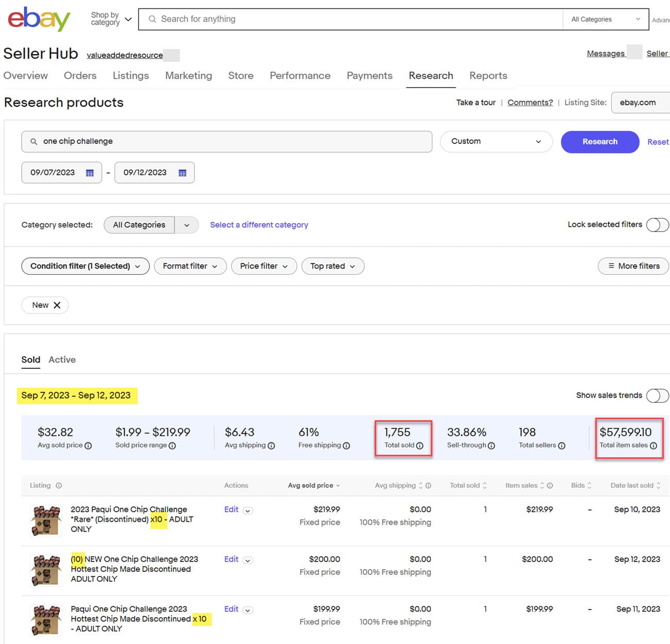Go to Marketing tab

point(189,75)
